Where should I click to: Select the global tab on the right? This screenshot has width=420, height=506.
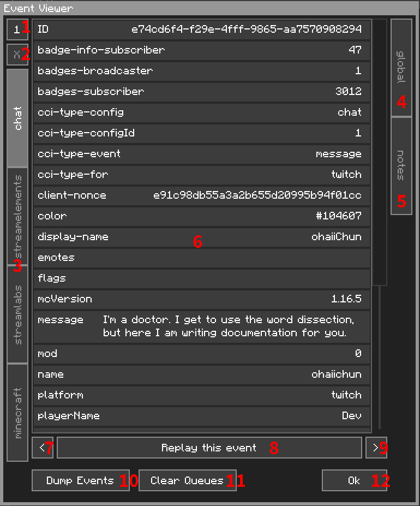click(x=401, y=67)
